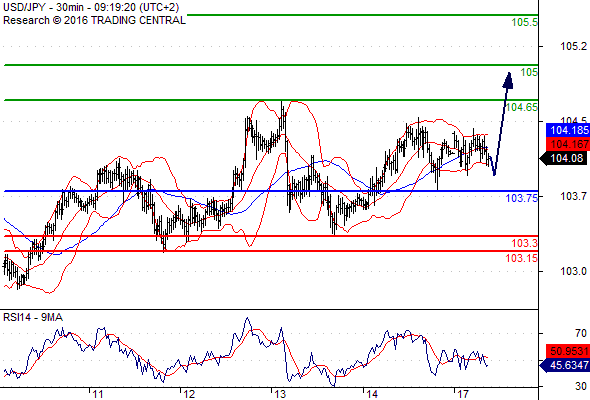The height and width of the screenshot is (400, 590).
Task: Select the red 103.15 support label
Action: [522, 258]
